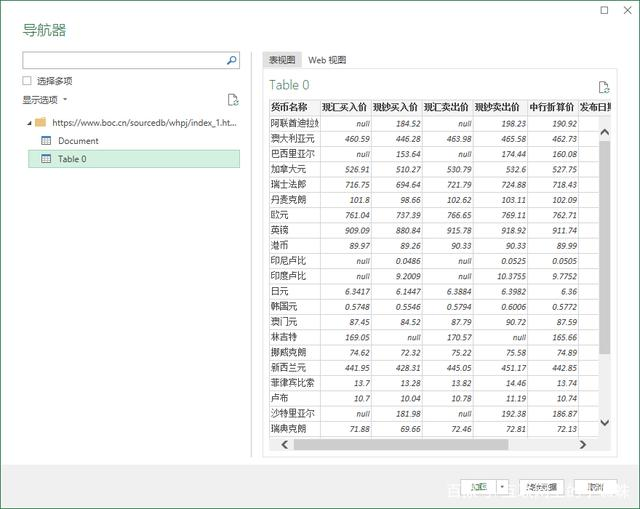Image resolution: width=640 pixels, height=509 pixels.
Task: Click the preview refresh icon near Table 0 title
Action: pyautogui.click(x=603, y=88)
